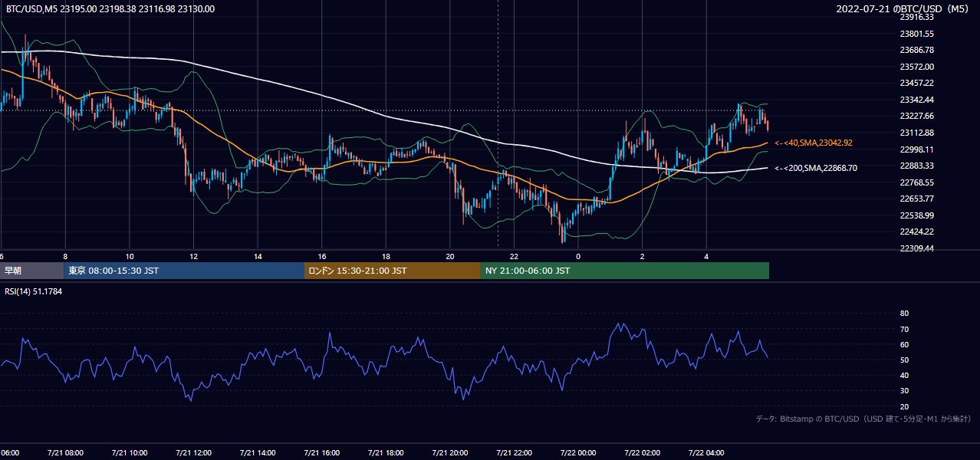Click hour tick 12 under price chart
This screenshot has width=980, height=460.
coord(194,256)
